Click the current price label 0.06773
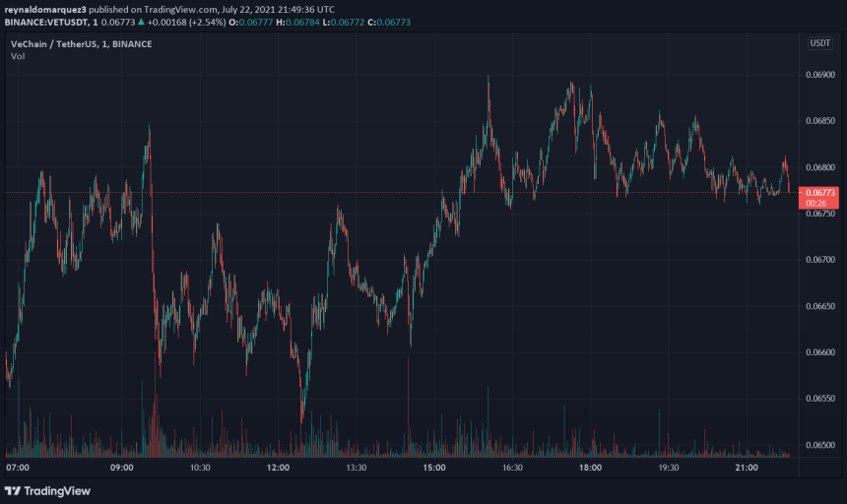 coord(819,193)
